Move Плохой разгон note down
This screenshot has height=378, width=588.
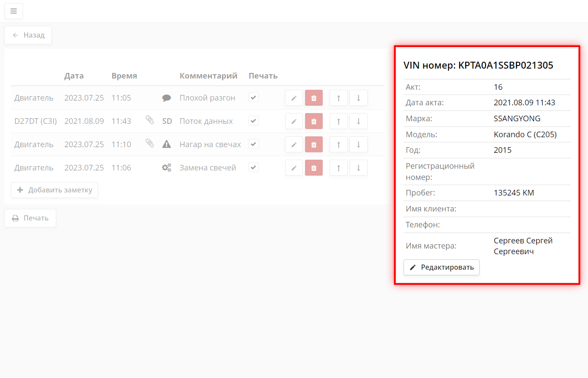[x=358, y=98]
